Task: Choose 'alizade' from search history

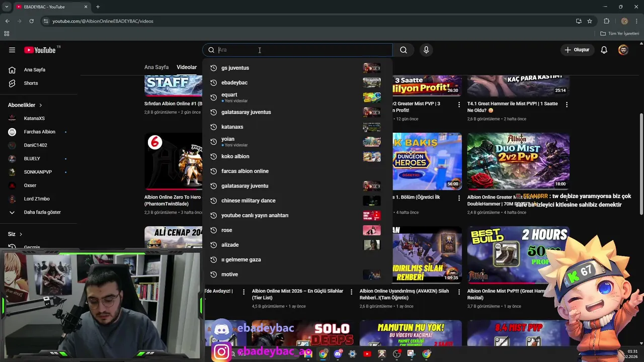Action: (297, 245)
